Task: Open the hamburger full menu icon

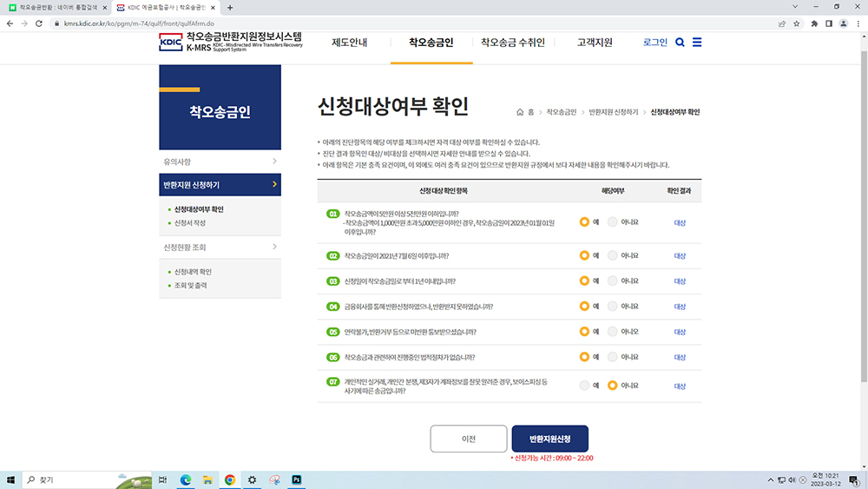Action: [697, 42]
